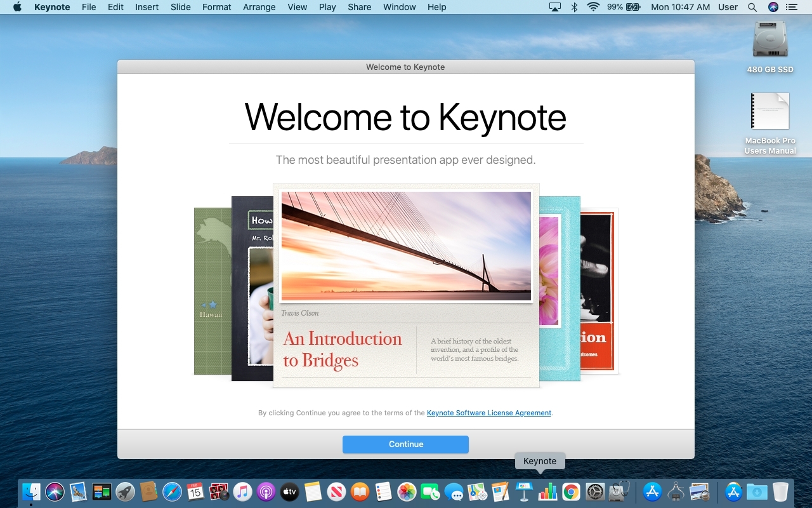Open Photo Booth from the Dock
The height and width of the screenshot is (508, 812).
(219, 491)
